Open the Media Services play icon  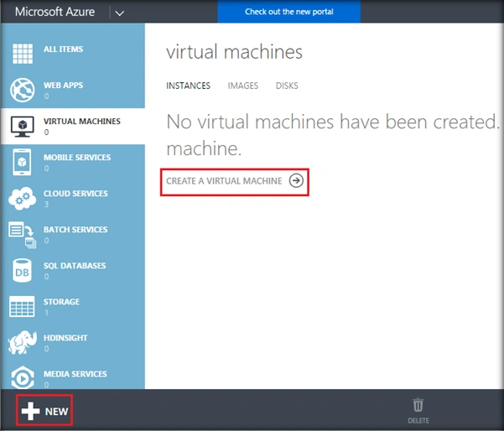pos(23,378)
